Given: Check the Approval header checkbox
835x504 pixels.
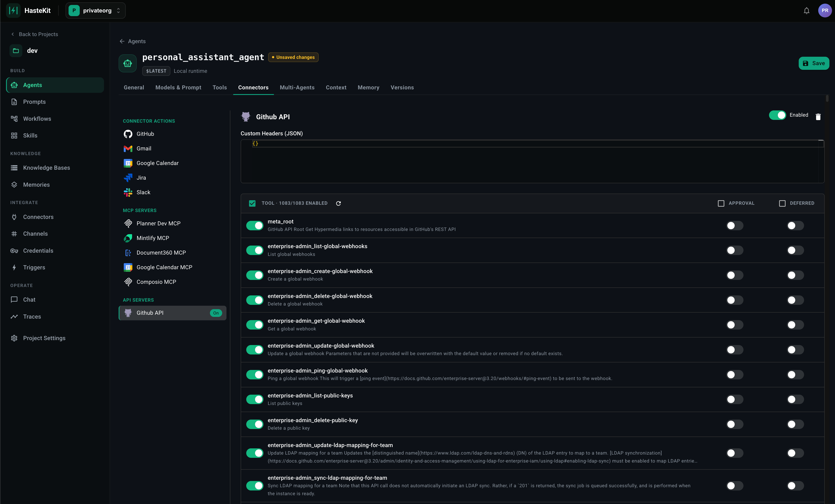Looking at the screenshot, I should click(x=721, y=203).
